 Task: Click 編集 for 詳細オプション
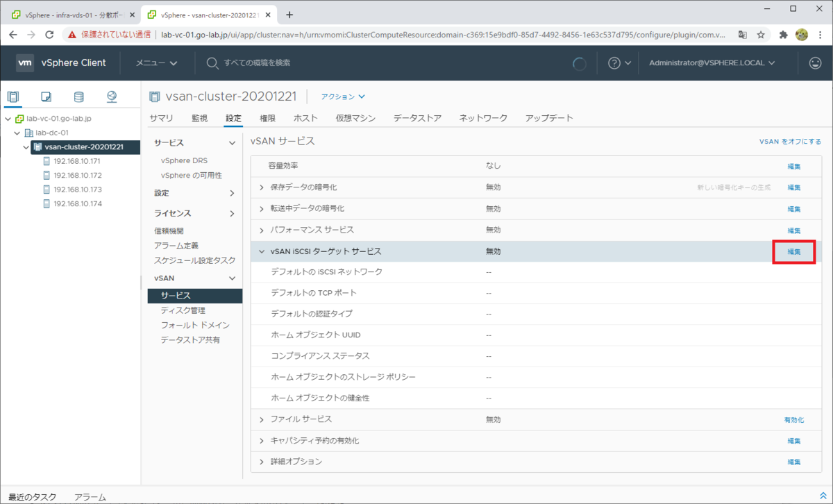[794, 462]
